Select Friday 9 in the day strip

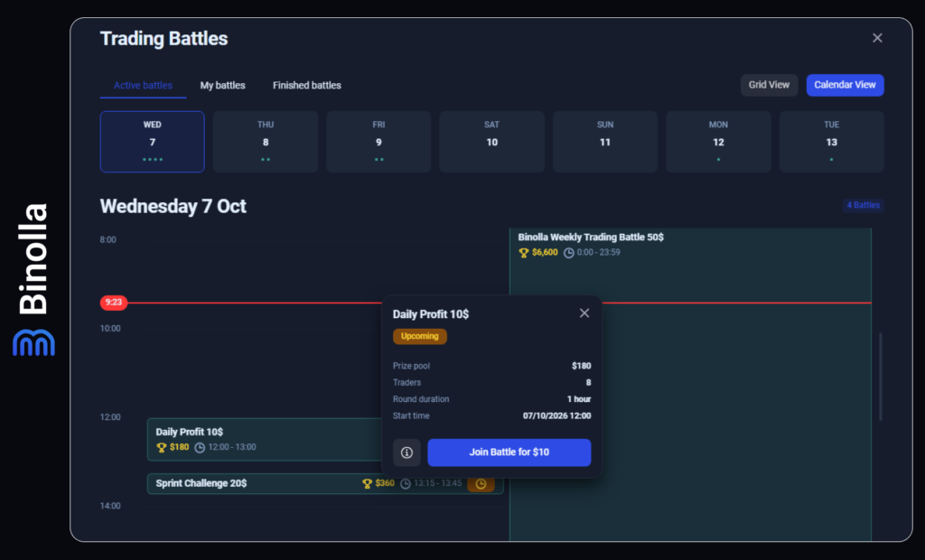378,142
